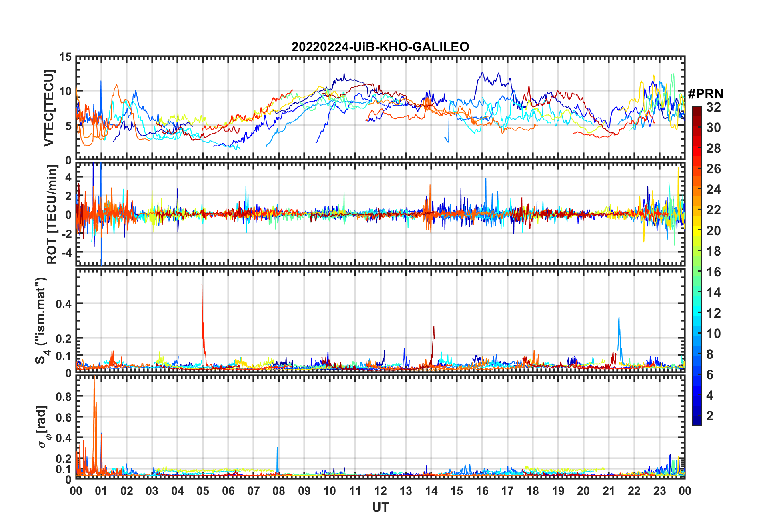Click x-axis tick label 05
Image resolution: width=761 pixels, height=532 pixels.
click(x=203, y=491)
